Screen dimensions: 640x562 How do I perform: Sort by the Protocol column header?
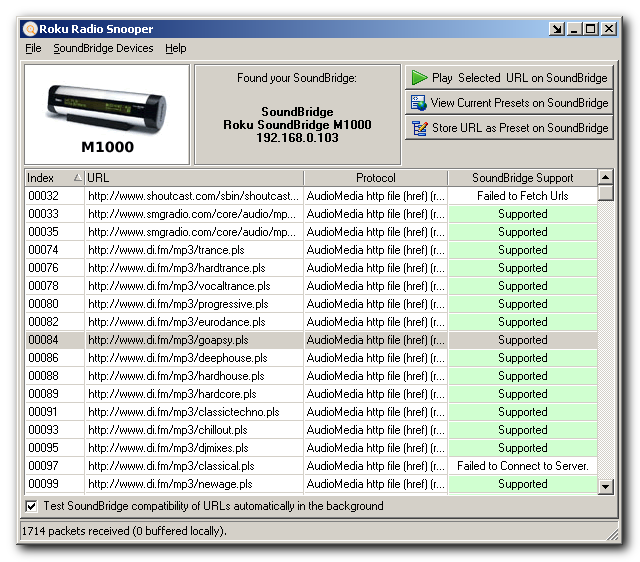[x=376, y=178]
